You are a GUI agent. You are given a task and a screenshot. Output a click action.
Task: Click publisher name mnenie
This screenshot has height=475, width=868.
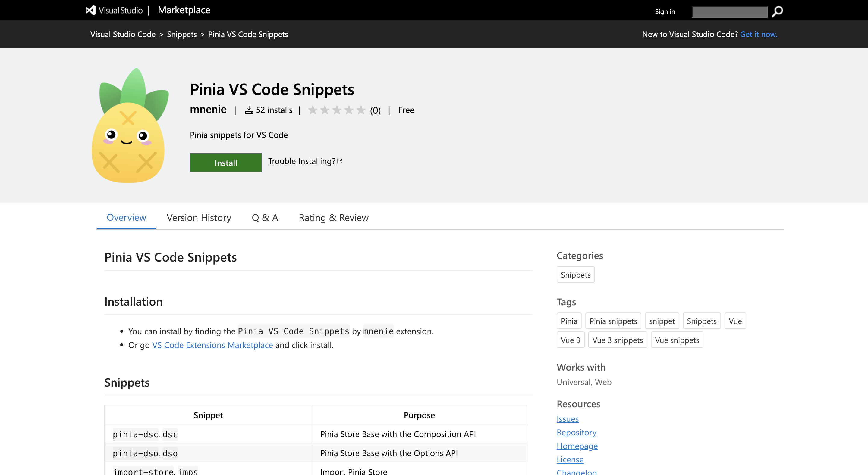tap(208, 109)
